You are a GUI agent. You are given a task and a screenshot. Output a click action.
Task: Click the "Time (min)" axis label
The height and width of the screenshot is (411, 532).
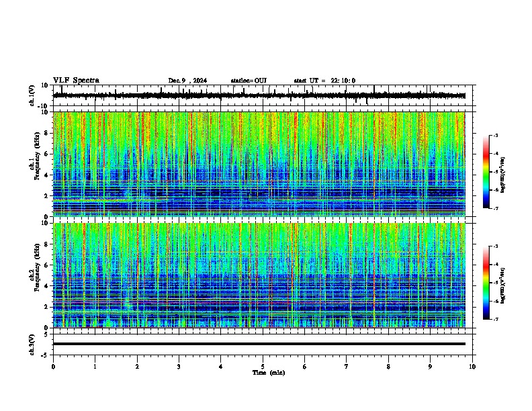(x=269, y=373)
